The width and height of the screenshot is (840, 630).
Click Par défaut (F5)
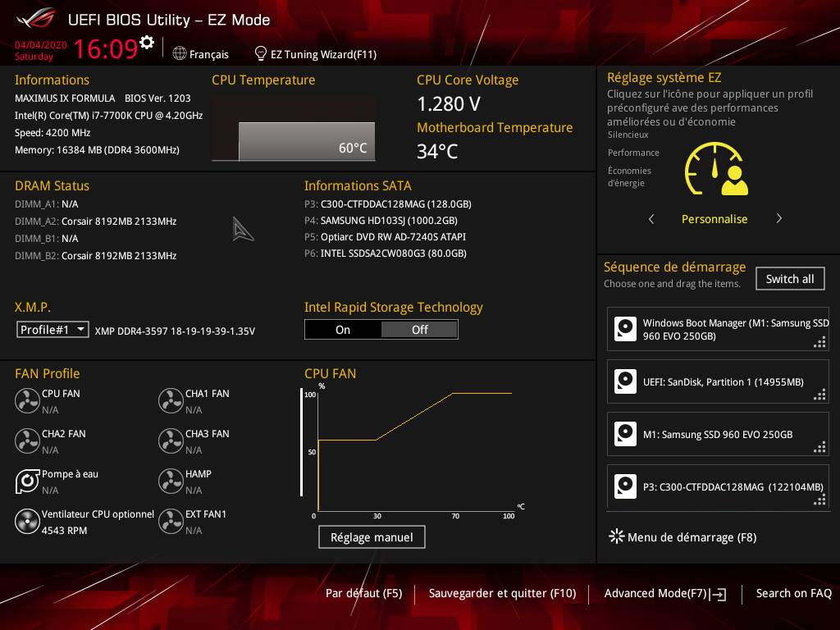pos(363,594)
